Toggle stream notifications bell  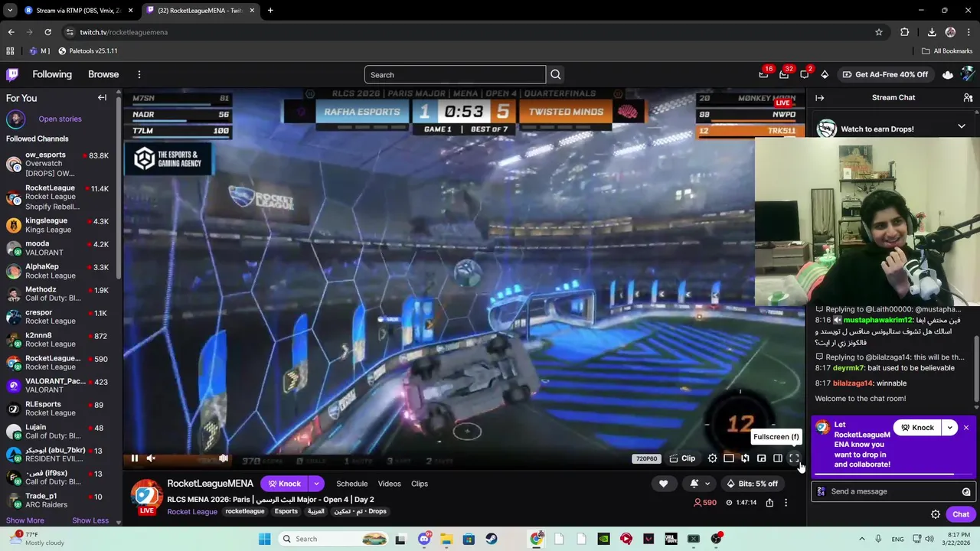(694, 484)
